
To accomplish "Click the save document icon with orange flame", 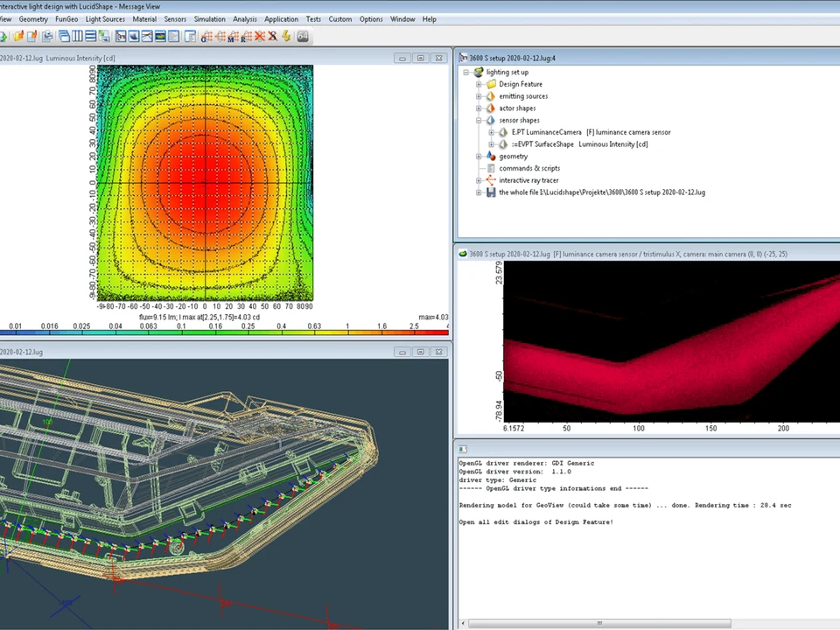I will pyautogui.click(x=32, y=36).
